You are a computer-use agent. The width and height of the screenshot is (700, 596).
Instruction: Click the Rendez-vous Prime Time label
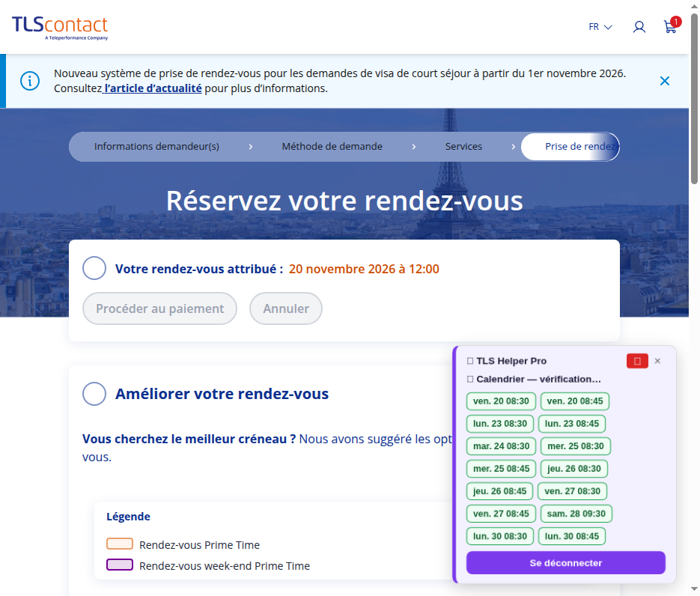(x=199, y=544)
